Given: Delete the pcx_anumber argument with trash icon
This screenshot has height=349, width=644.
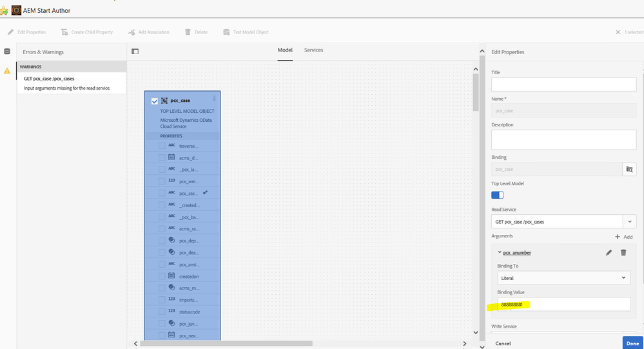Looking at the screenshot, I should point(623,252).
